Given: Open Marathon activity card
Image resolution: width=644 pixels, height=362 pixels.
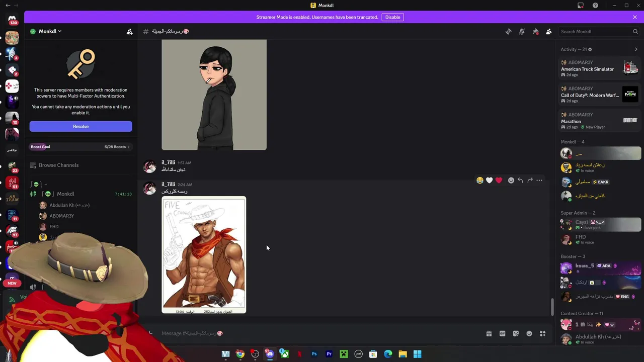Looking at the screenshot, I should click(x=600, y=121).
